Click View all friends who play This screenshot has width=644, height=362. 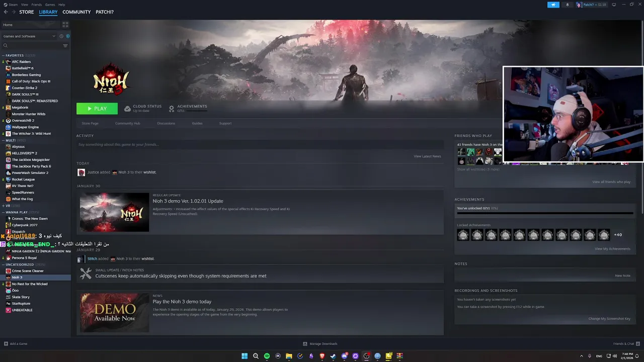[611, 182]
